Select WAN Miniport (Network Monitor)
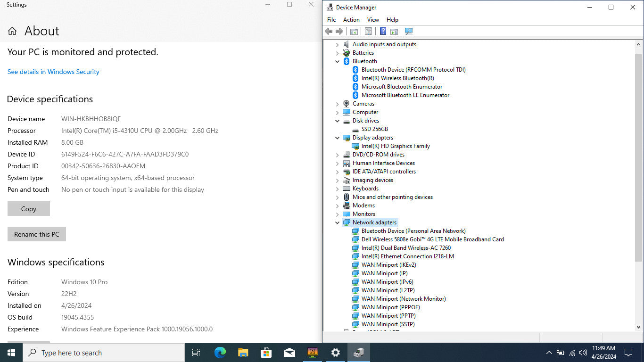Screen dimensions: 644x362 [403, 299]
